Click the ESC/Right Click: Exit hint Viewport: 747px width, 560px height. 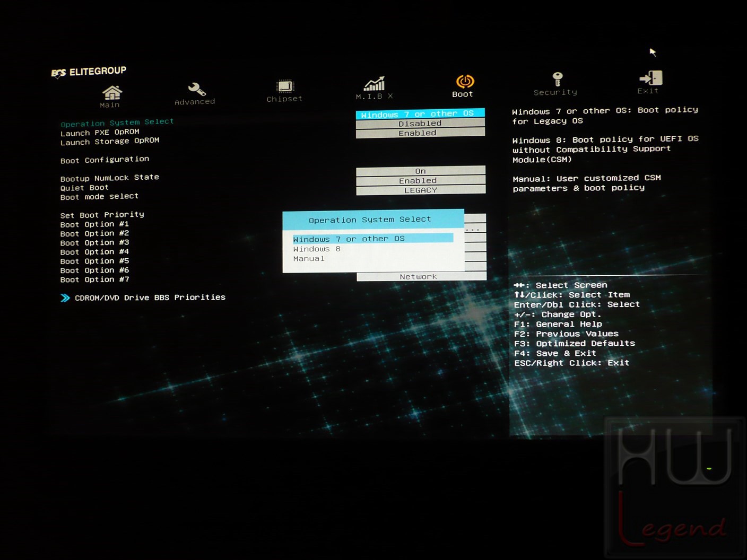click(571, 363)
